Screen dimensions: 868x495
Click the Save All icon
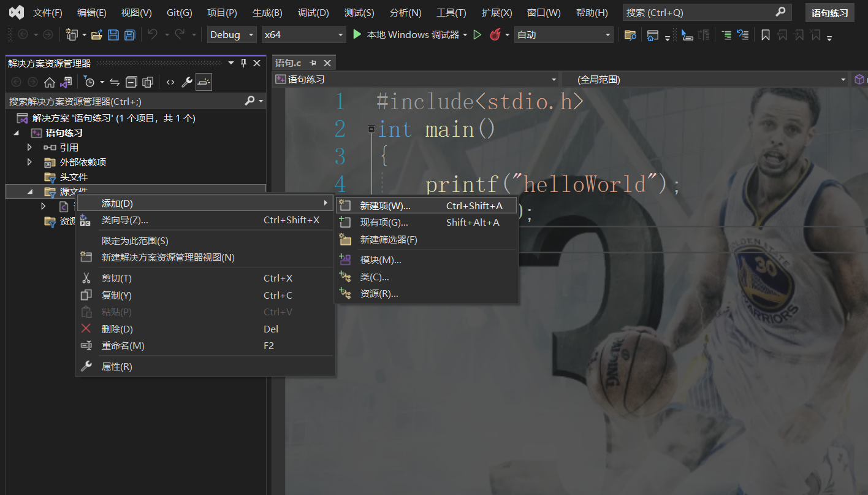[129, 35]
